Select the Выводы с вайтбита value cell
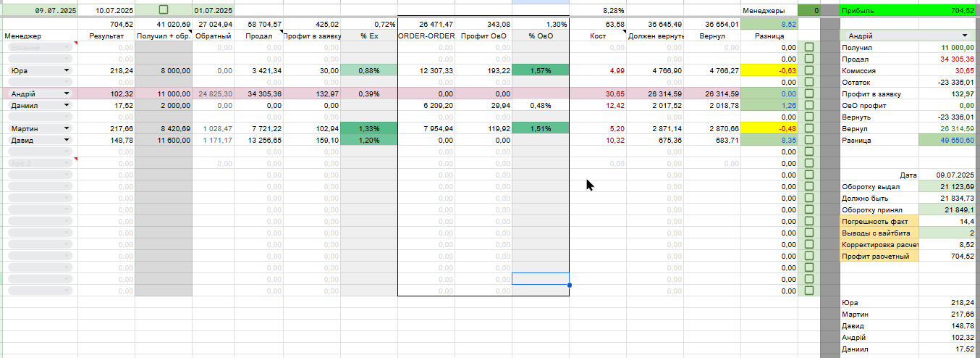 pyautogui.click(x=947, y=233)
